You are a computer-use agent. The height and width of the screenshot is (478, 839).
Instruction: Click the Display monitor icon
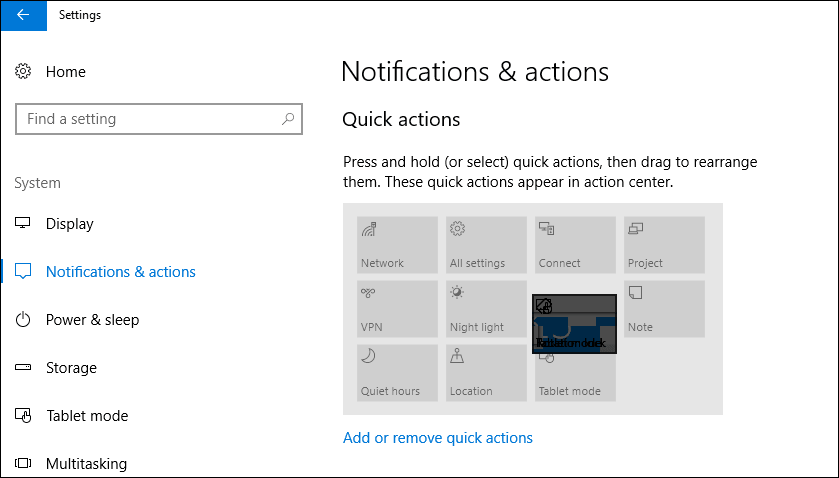pos(23,223)
